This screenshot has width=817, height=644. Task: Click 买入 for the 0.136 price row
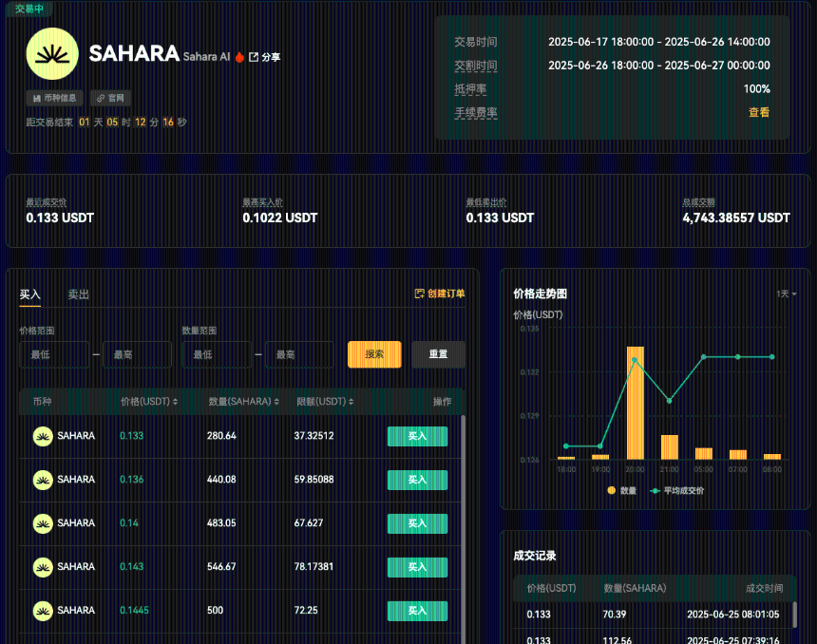417,480
